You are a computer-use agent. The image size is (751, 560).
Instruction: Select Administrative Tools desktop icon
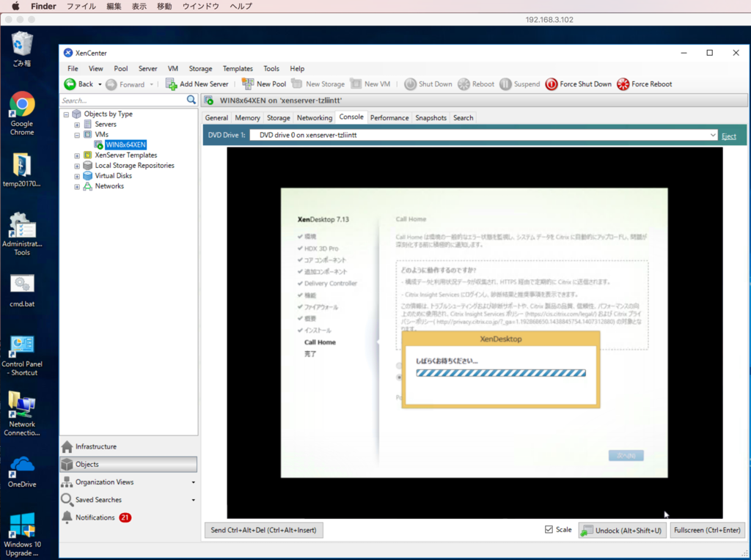22,234
